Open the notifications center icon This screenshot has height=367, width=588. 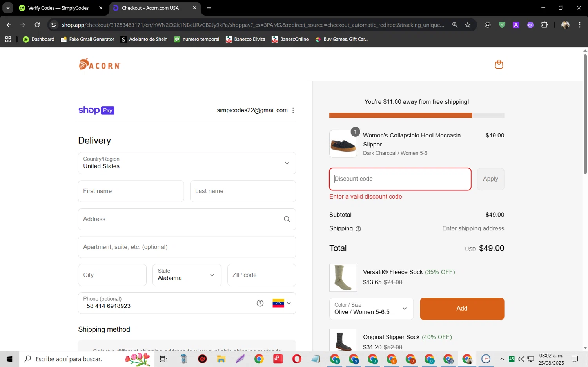[x=575, y=359]
